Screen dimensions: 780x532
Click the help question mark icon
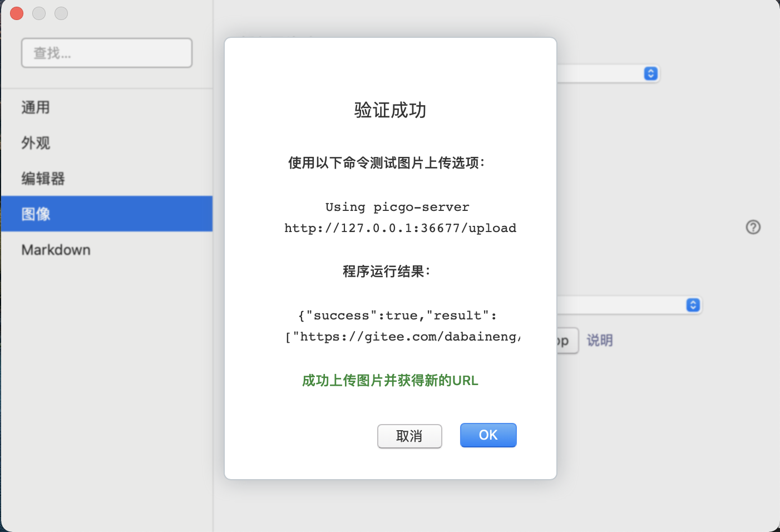coord(753,227)
